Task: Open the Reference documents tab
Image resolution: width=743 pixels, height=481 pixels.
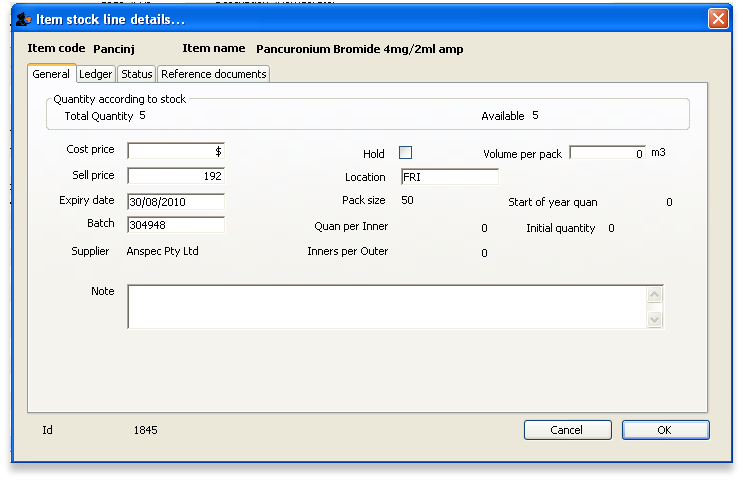Action: [213, 74]
